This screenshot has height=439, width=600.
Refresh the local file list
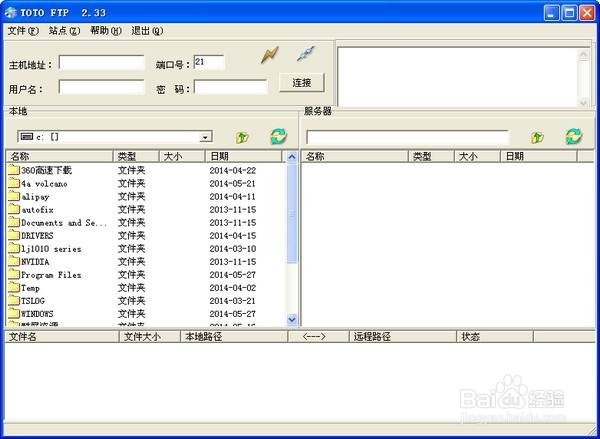279,137
